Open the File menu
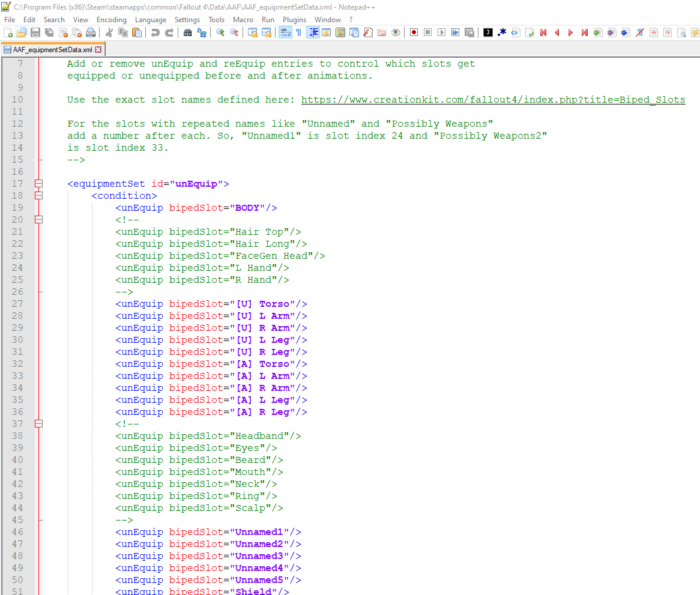This screenshot has height=595, width=700. point(10,20)
